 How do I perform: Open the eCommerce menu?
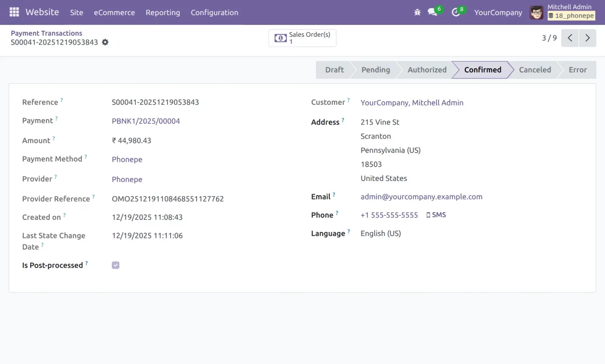tap(114, 13)
